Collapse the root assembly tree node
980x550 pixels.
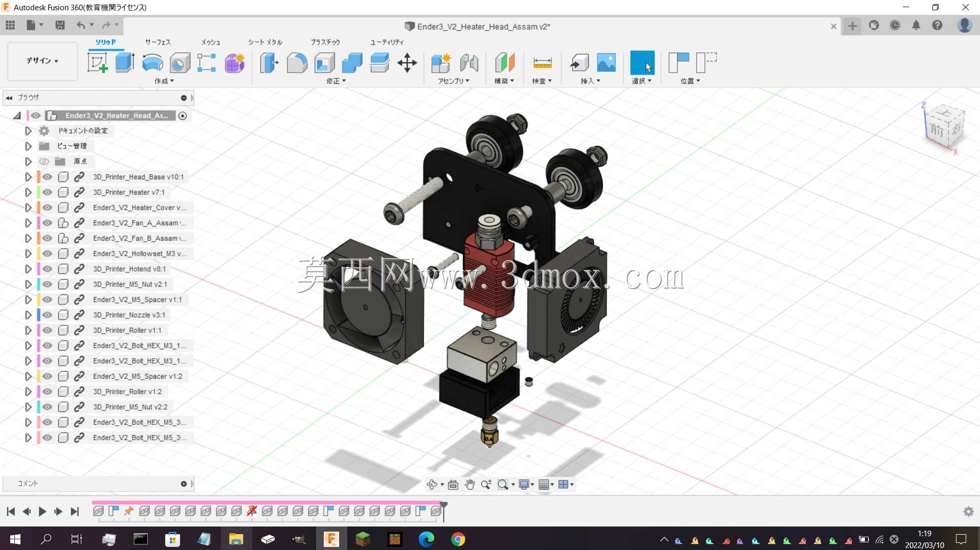tap(17, 116)
